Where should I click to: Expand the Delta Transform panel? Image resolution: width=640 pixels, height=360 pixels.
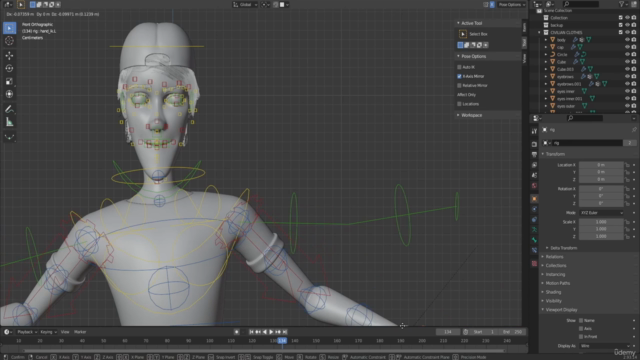pos(563,248)
